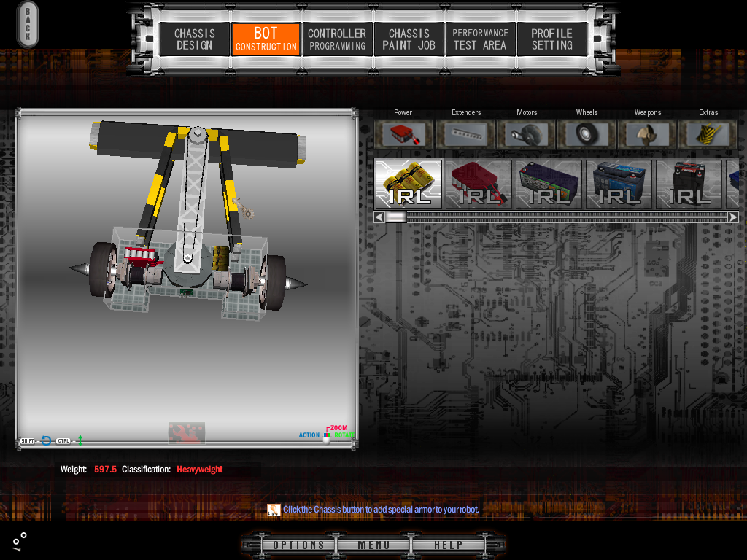Click the green vertical move arrow icon
The width and height of the screenshot is (747, 560).
[80, 440]
